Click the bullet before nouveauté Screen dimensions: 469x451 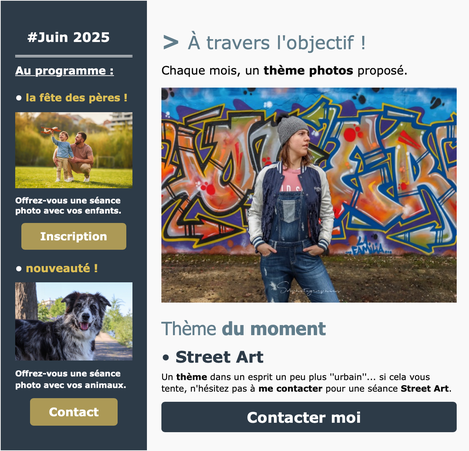19,269
